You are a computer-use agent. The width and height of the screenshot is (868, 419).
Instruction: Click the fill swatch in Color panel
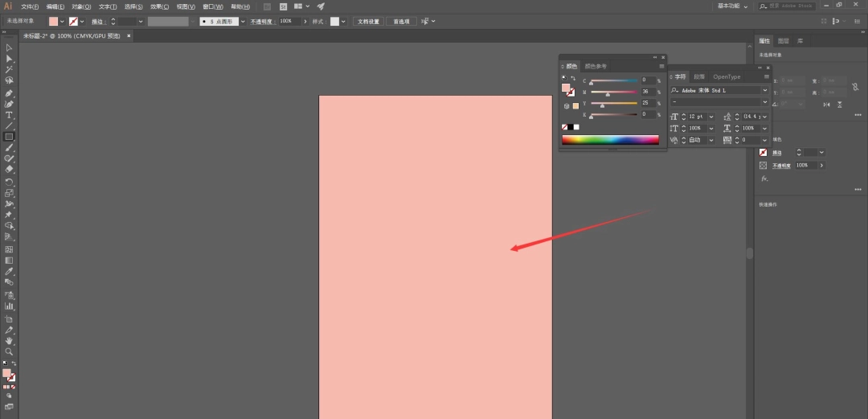565,88
